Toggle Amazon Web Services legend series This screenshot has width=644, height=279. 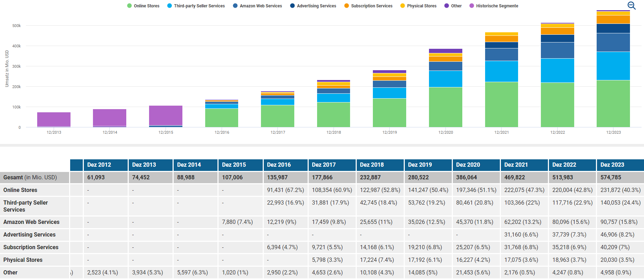(257, 6)
